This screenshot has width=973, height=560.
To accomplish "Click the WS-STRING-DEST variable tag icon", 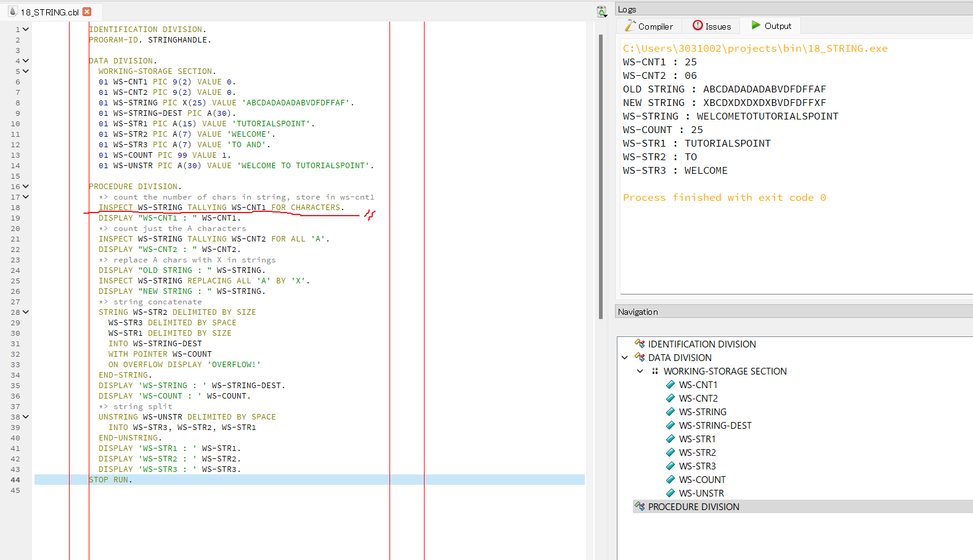I will click(670, 426).
